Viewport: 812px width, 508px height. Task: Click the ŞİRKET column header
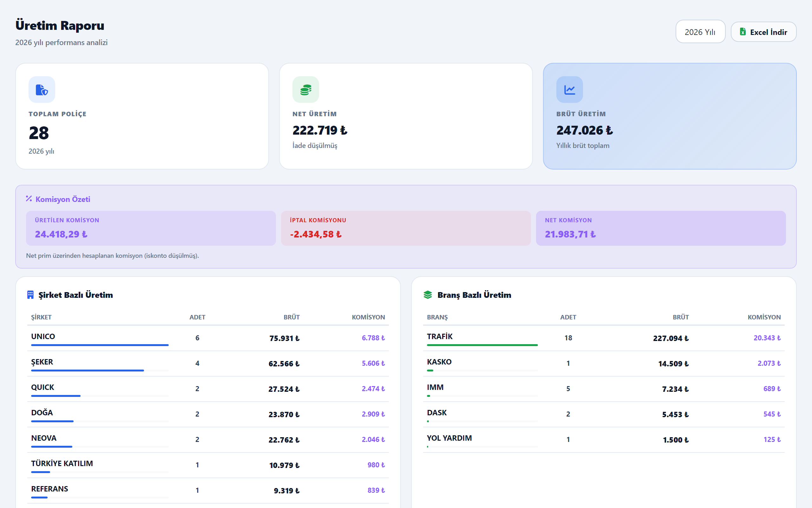pyautogui.click(x=41, y=317)
